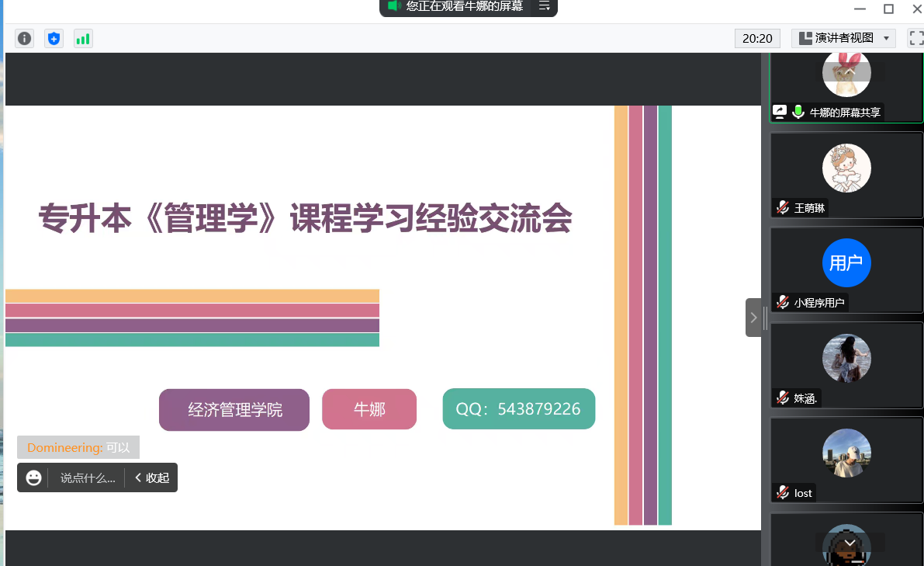This screenshot has height=566, width=924.
Task: Click the Domineering: 可以 chat message
Action: pyautogui.click(x=78, y=447)
